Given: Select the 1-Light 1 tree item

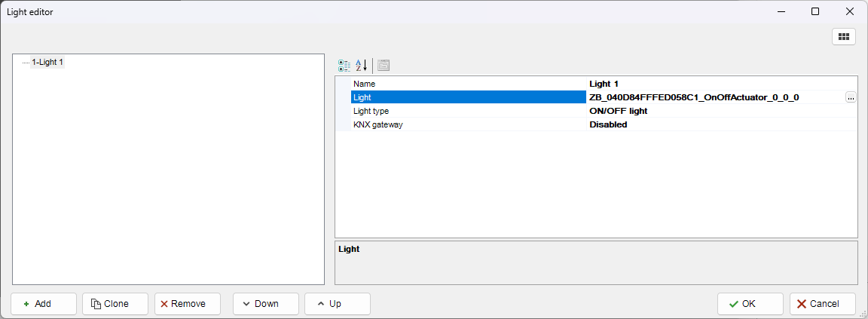Looking at the screenshot, I should pyautogui.click(x=47, y=63).
